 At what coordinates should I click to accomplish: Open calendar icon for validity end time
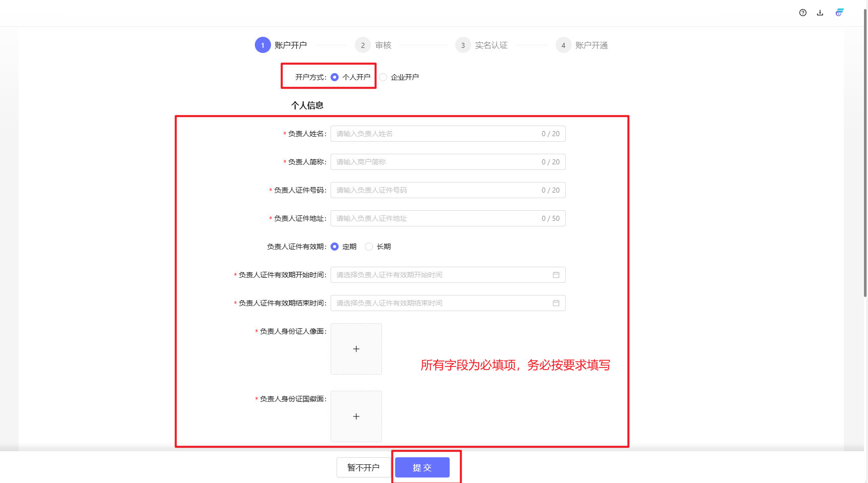click(x=556, y=303)
